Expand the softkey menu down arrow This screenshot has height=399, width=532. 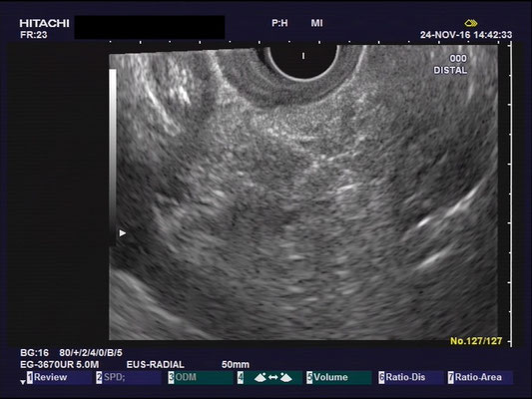23,382
